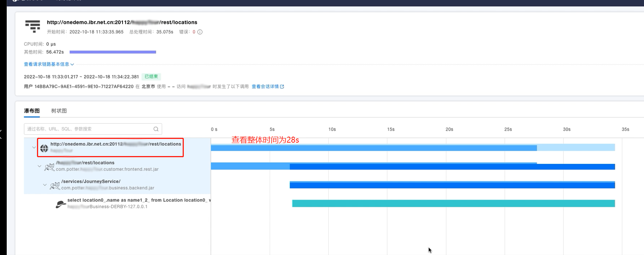Click the info icon next to the error count

[200, 32]
